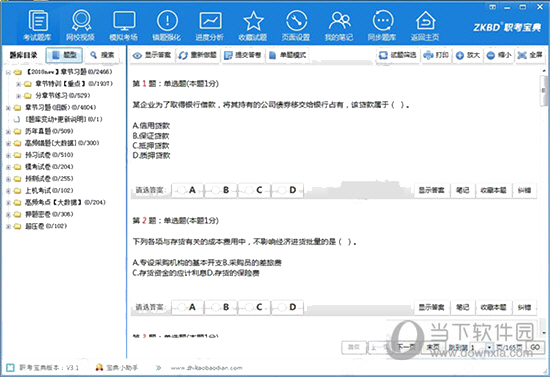Open 页面设置 wrench icon
The image size is (550, 377).
point(296,25)
